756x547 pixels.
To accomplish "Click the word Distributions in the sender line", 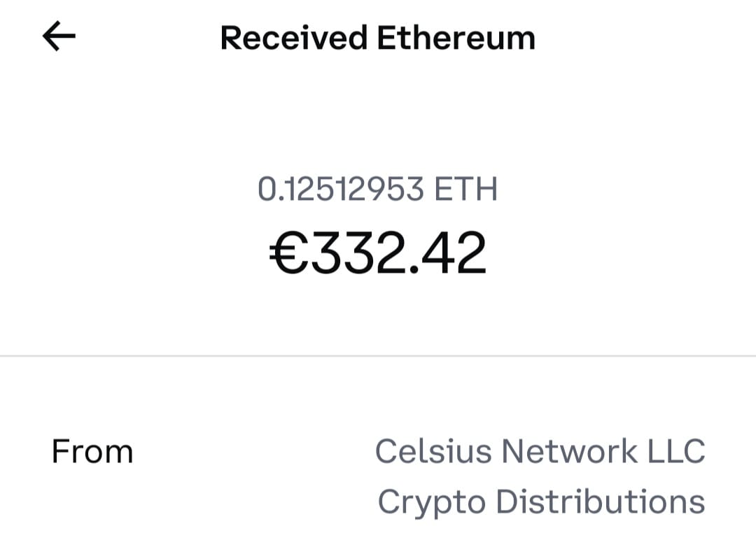I will tap(600, 502).
